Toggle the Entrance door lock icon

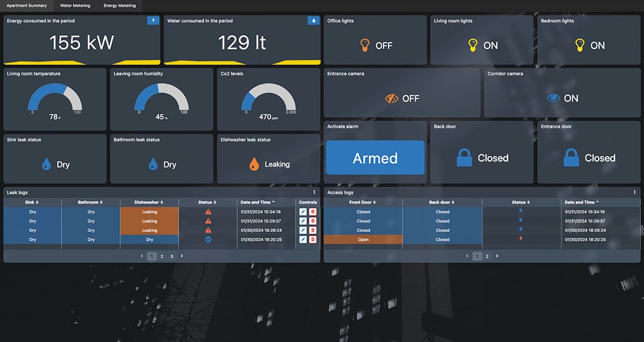pyautogui.click(x=571, y=158)
